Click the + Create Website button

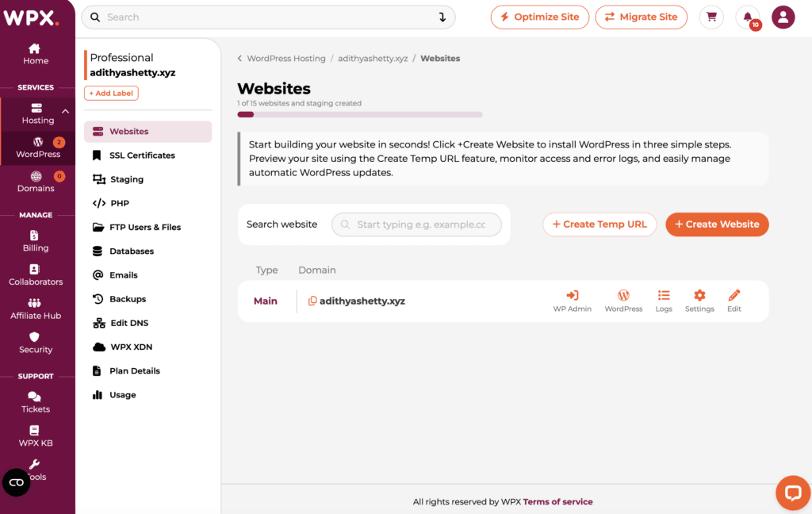tap(717, 224)
